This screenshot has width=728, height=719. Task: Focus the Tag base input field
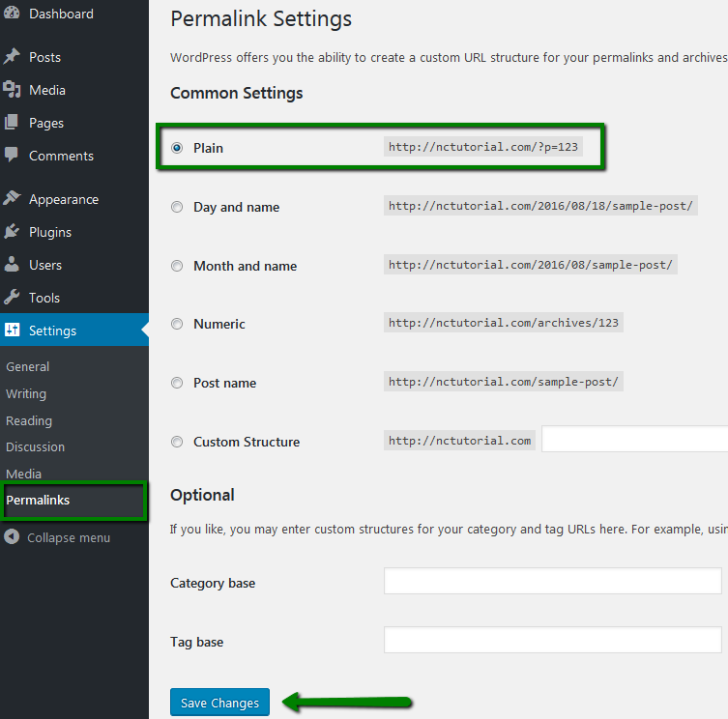[552, 641]
